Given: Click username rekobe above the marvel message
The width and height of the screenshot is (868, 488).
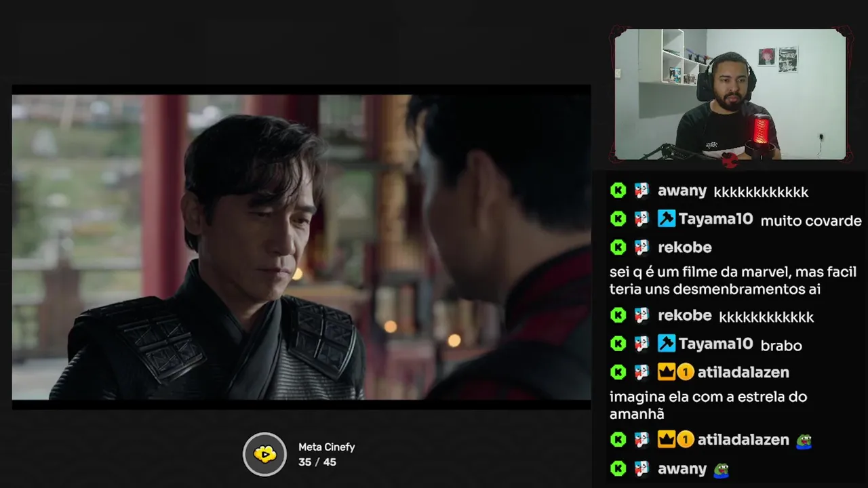Looking at the screenshot, I should coord(684,247).
